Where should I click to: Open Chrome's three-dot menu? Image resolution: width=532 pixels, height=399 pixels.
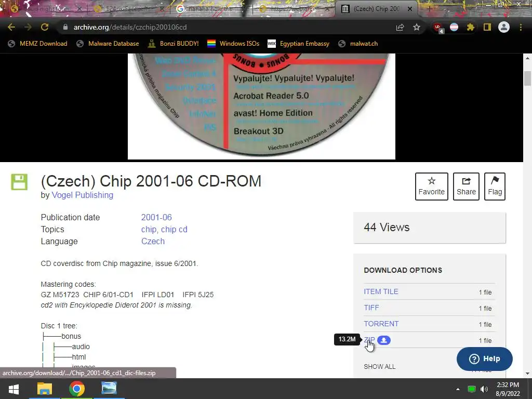(x=521, y=27)
